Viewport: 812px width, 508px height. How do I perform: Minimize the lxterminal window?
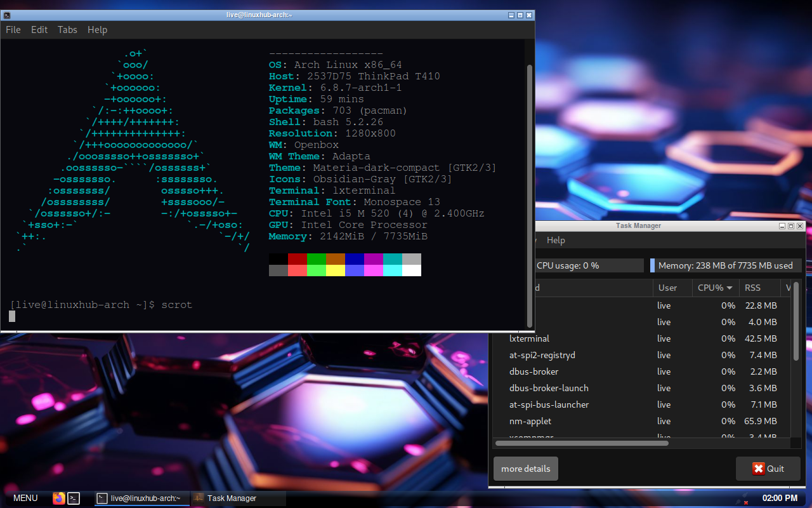[511, 15]
